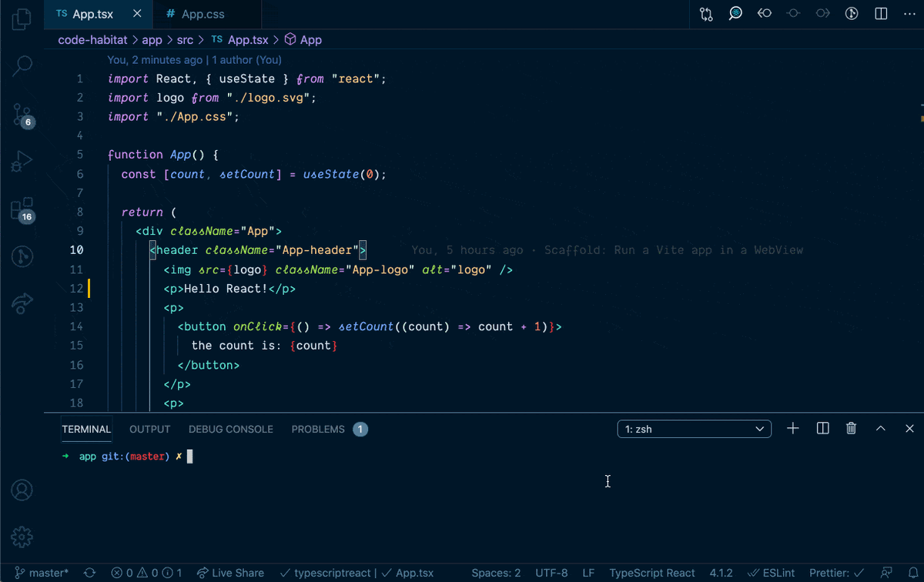924x582 pixels.
Task: Click the inline blame Scaffold: Run a Vite app
Action: [x=673, y=250]
